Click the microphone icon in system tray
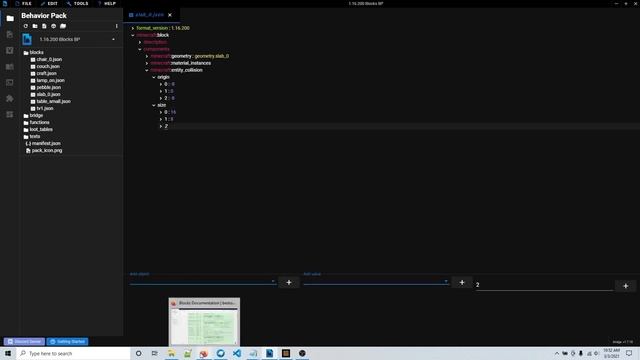The image size is (640, 360). click(581, 353)
